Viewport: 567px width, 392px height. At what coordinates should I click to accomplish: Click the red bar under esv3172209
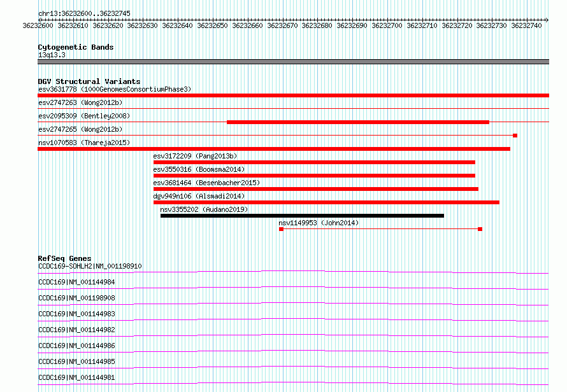(x=314, y=162)
